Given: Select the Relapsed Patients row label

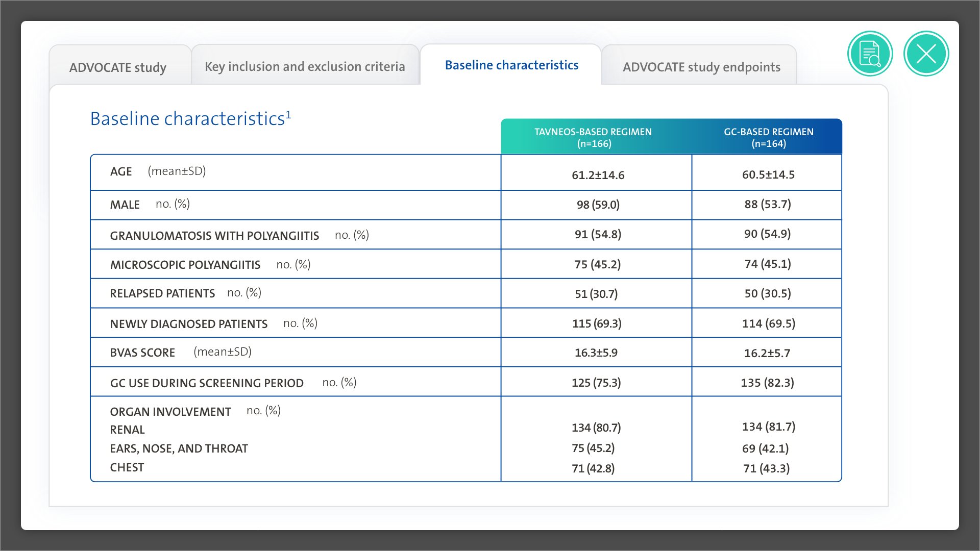Looking at the screenshot, I should pos(162,294).
